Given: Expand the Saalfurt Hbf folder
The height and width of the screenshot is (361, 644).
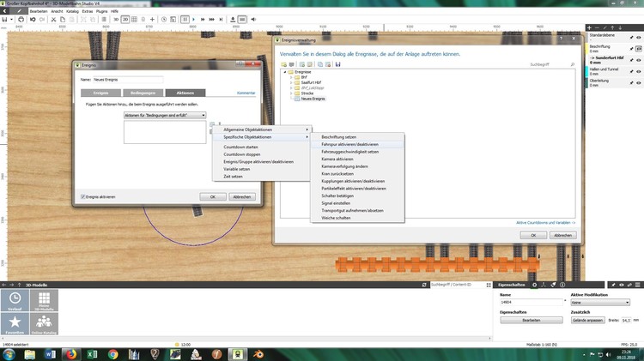Looking at the screenshot, I should (291, 82).
